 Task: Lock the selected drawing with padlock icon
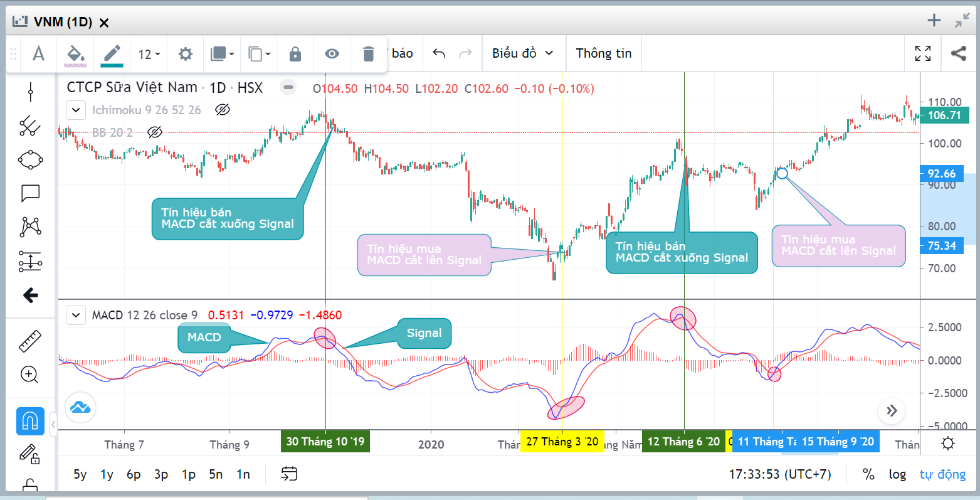295,54
